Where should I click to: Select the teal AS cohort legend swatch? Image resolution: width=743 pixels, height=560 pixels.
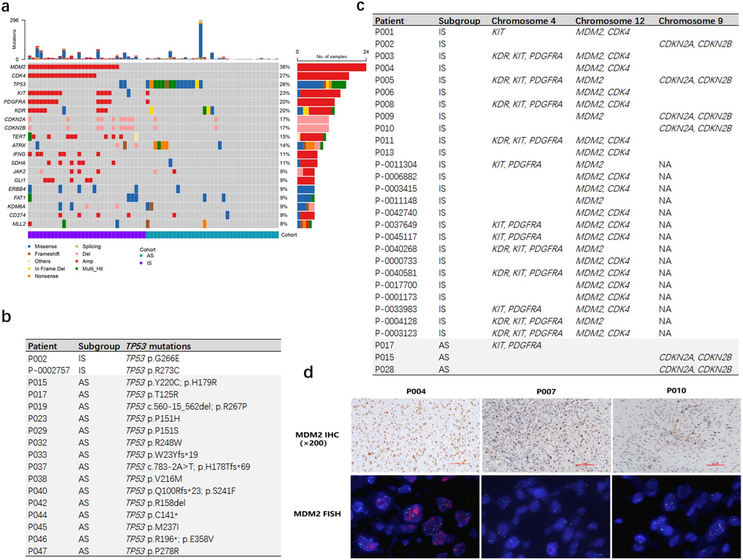(141, 255)
